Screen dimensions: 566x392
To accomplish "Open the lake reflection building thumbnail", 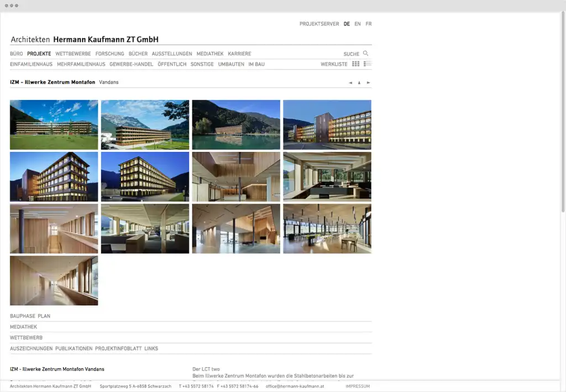I will (236, 125).
